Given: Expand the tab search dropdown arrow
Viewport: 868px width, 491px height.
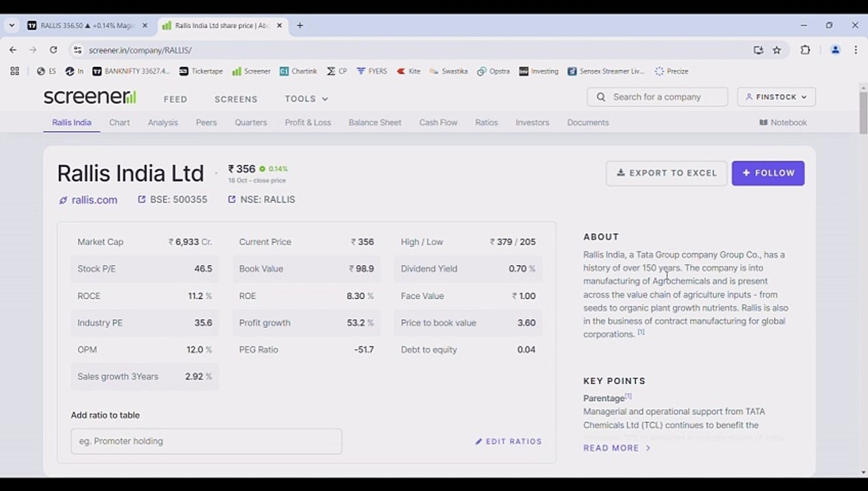Looking at the screenshot, I should (12, 25).
